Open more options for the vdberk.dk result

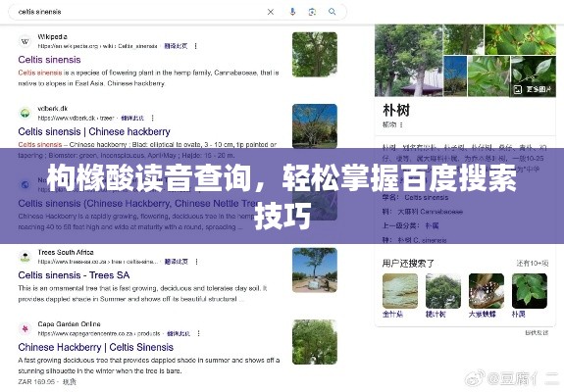point(152,118)
